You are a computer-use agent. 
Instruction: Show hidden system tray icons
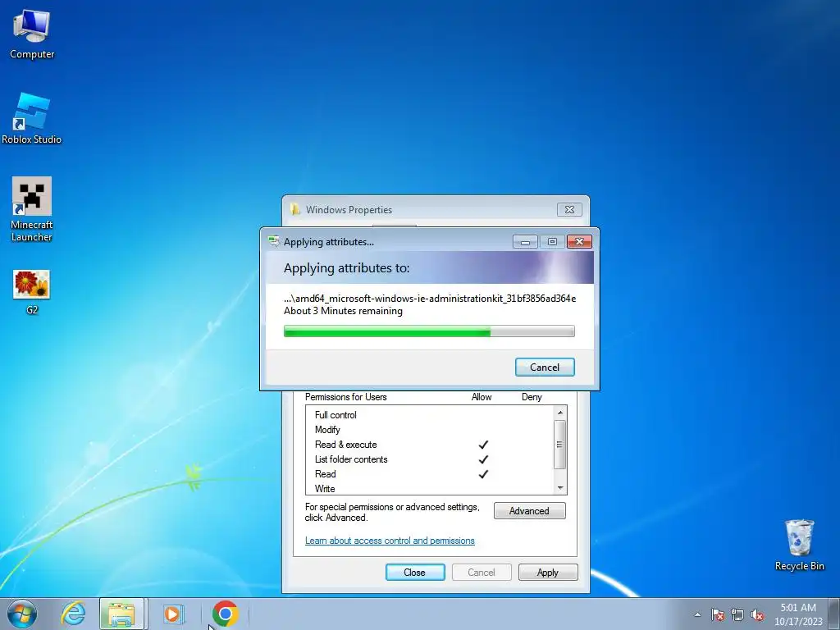click(697, 614)
